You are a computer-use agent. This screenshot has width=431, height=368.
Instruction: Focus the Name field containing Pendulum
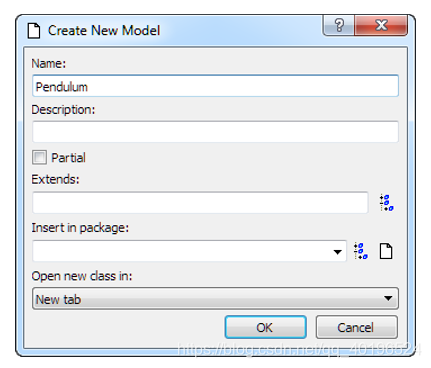point(215,86)
